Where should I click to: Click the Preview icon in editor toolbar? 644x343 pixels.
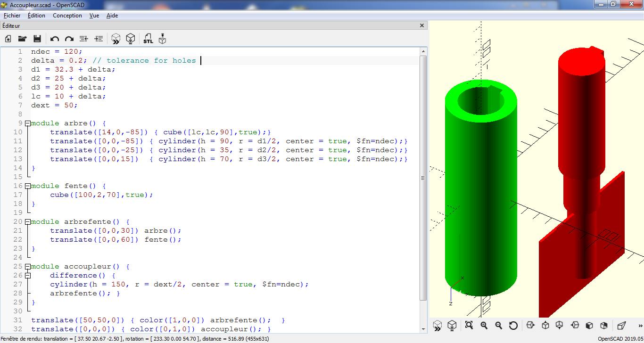[116, 39]
